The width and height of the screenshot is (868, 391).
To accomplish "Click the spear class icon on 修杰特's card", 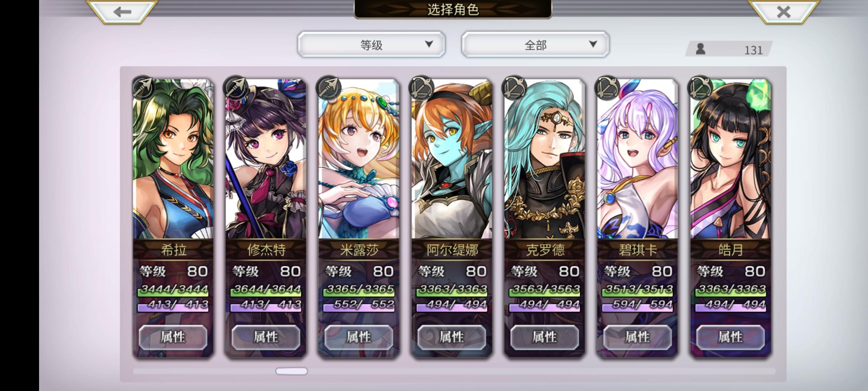I will (235, 87).
